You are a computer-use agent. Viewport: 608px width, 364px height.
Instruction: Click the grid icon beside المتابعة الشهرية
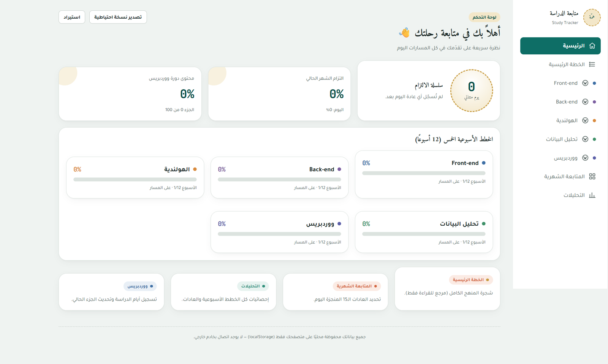coord(592,176)
